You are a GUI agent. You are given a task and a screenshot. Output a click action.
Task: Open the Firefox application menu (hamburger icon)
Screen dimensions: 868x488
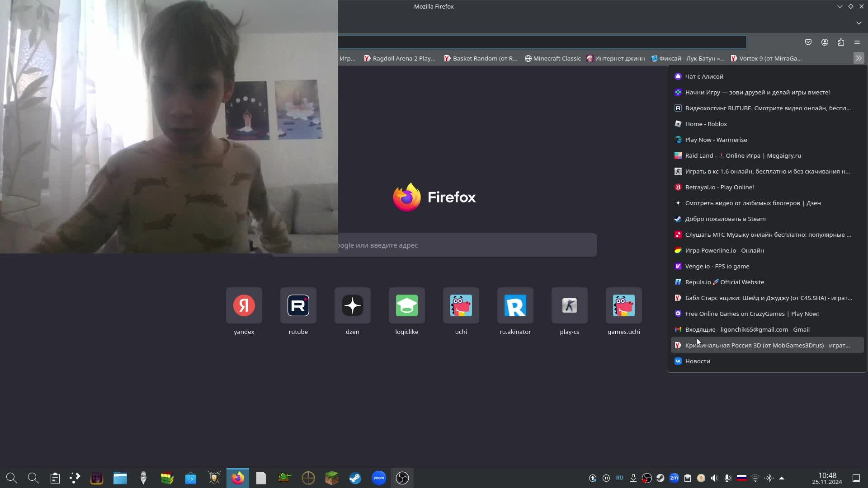pos(857,42)
